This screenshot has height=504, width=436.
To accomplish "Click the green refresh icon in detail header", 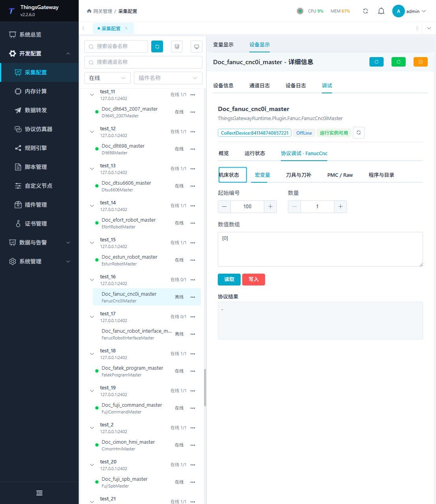I will click(x=399, y=62).
